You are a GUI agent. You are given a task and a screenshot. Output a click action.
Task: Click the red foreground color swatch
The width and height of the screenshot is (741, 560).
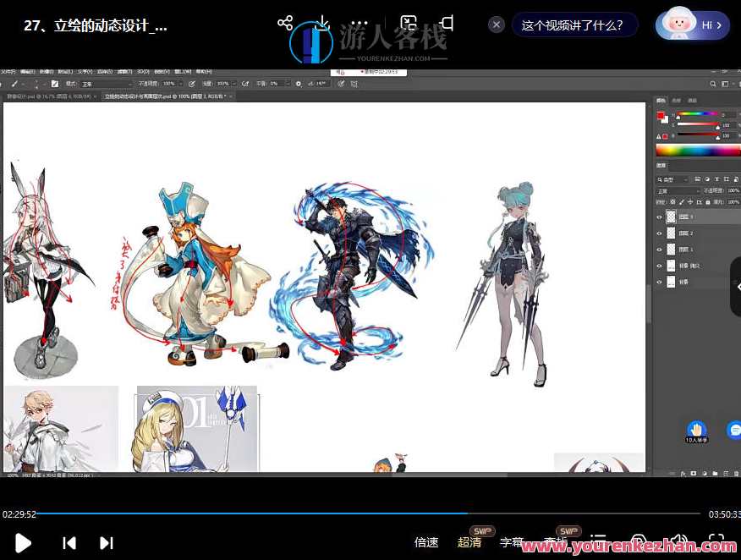click(x=661, y=115)
